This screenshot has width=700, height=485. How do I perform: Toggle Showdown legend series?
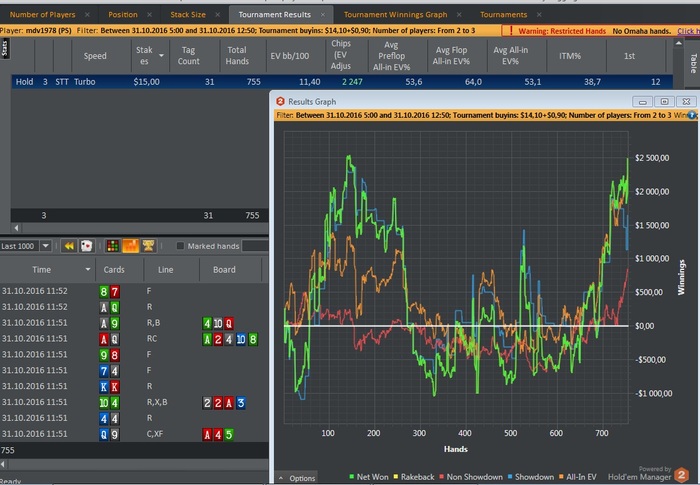530,477
